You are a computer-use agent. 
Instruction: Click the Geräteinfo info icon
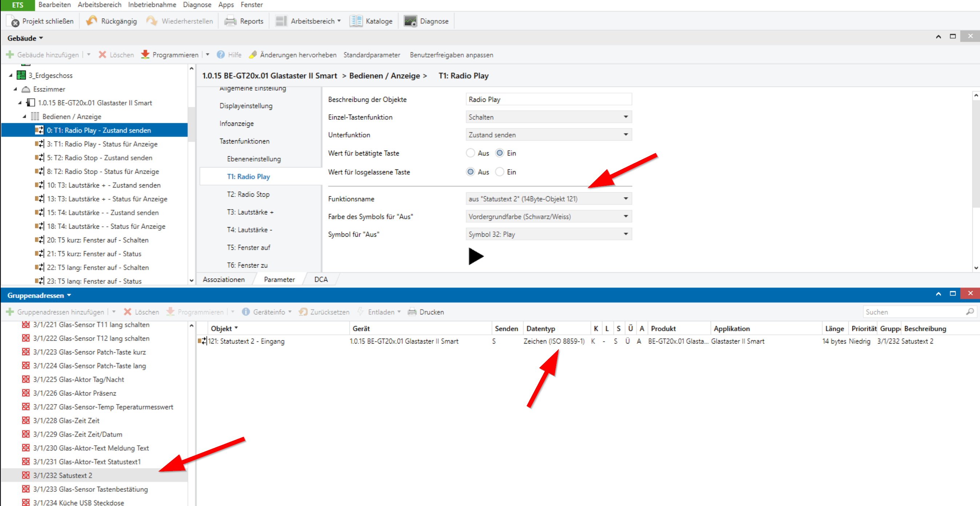(x=246, y=312)
